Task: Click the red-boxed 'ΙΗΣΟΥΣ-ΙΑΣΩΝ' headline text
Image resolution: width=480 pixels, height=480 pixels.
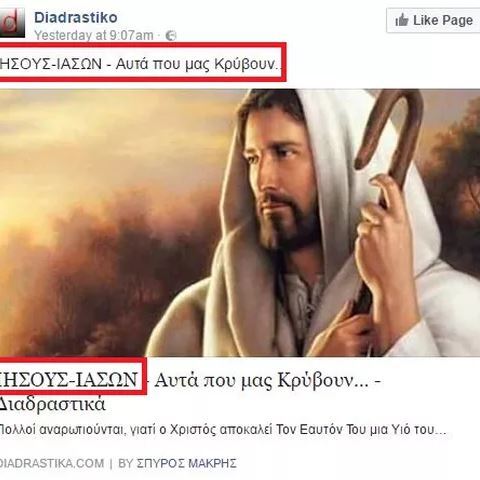Action: coord(69,380)
